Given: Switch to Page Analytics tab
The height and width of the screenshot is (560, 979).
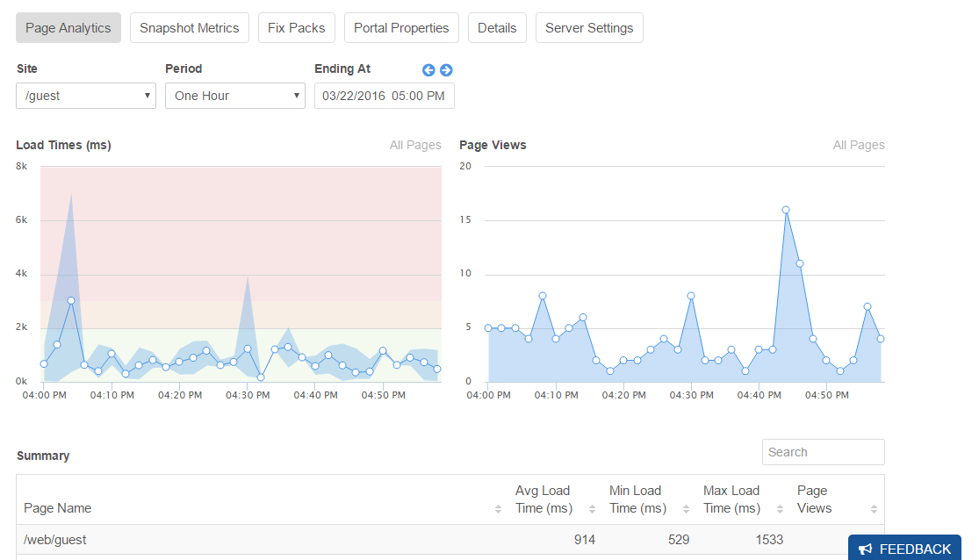Looking at the screenshot, I should (x=68, y=28).
